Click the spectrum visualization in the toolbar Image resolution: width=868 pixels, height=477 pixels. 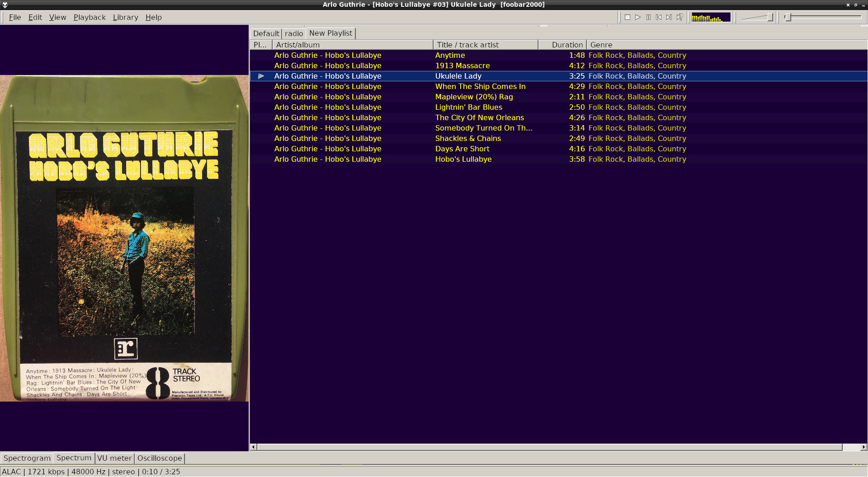click(x=711, y=18)
